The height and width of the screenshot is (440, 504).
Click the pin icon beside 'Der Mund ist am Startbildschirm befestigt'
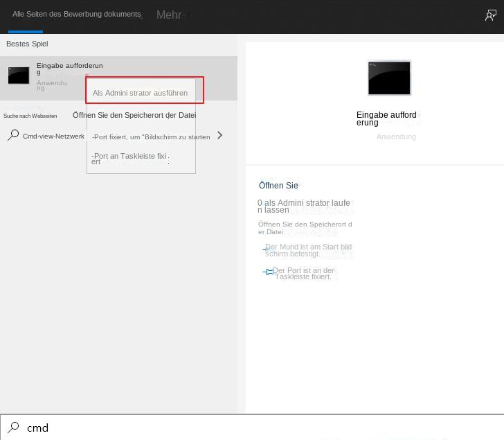(x=266, y=249)
